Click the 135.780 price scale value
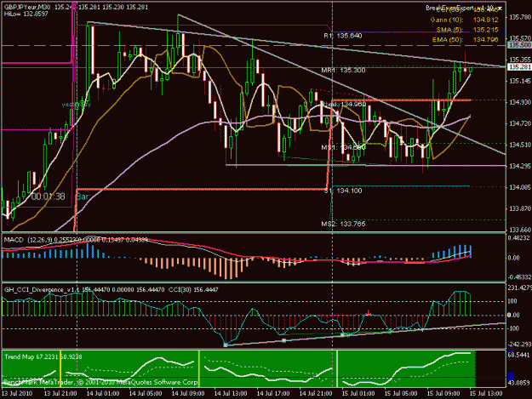532x399 pixels. (x=520, y=17)
